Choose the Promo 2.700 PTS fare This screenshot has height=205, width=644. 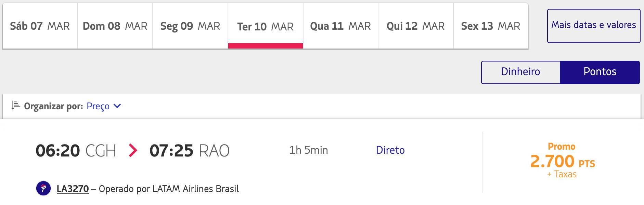tap(562, 160)
